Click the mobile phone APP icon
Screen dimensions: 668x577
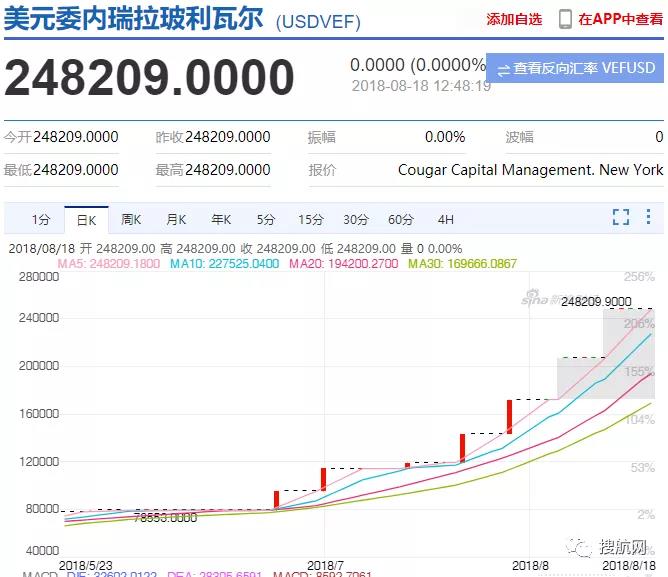565,19
